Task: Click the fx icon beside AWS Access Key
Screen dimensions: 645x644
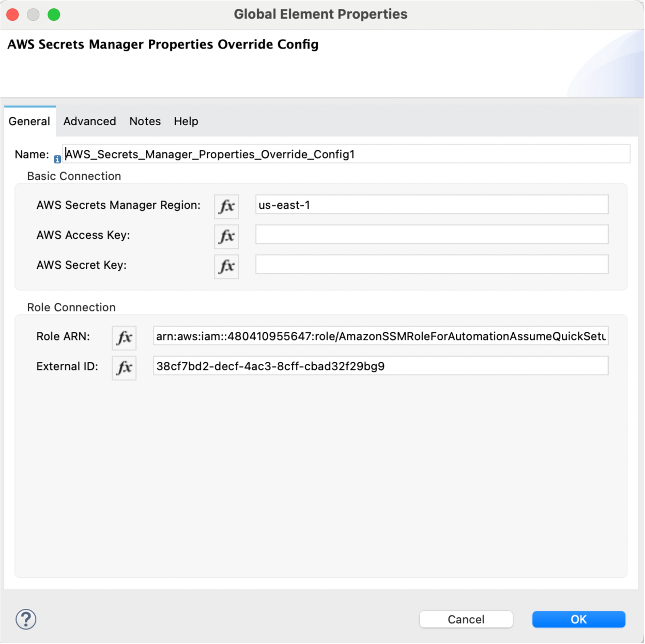Action: (x=226, y=236)
